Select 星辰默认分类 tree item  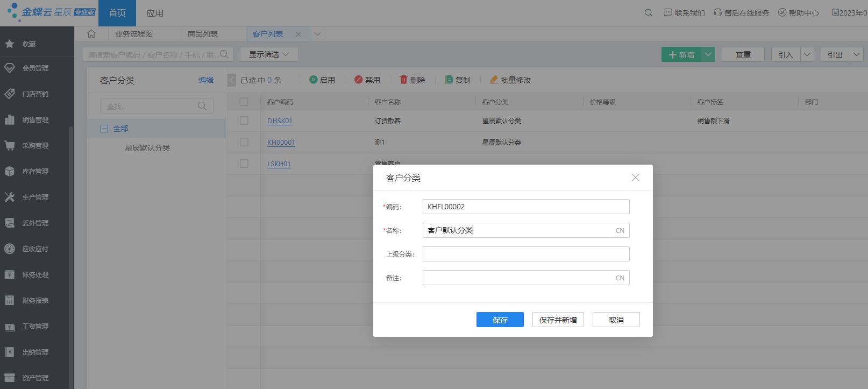tap(147, 148)
